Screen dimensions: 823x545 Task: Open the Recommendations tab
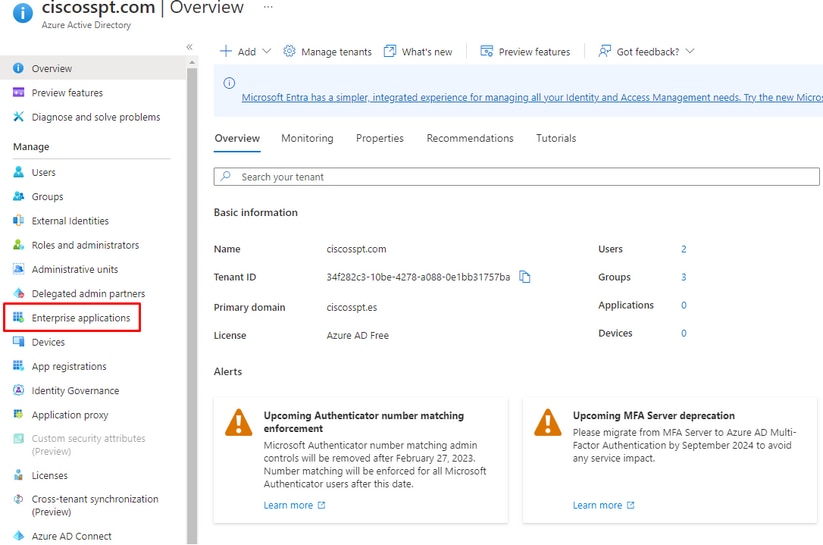pos(470,138)
